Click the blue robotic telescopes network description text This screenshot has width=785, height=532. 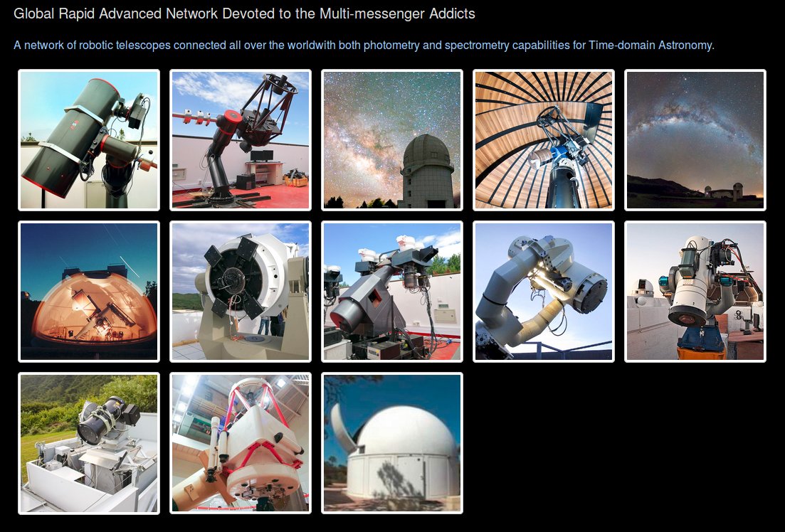[x=364, y=45]
